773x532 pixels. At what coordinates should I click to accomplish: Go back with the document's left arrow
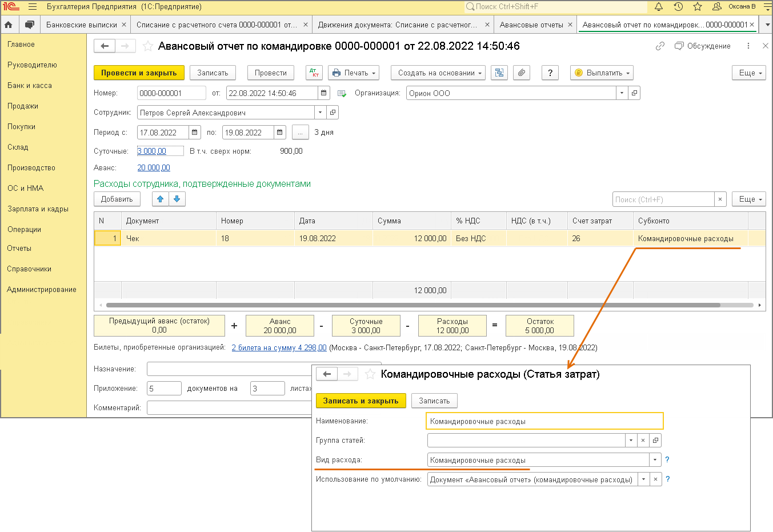click(105, 46)
